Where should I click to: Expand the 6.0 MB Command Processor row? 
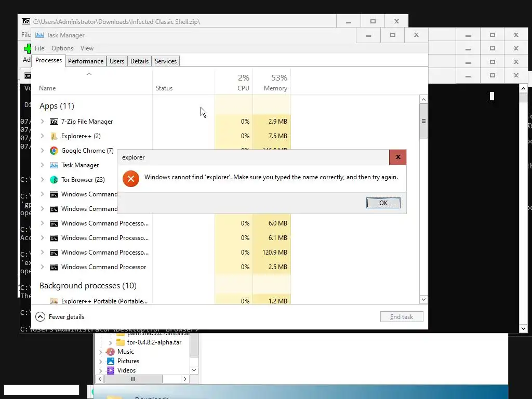tap(42, 223)
